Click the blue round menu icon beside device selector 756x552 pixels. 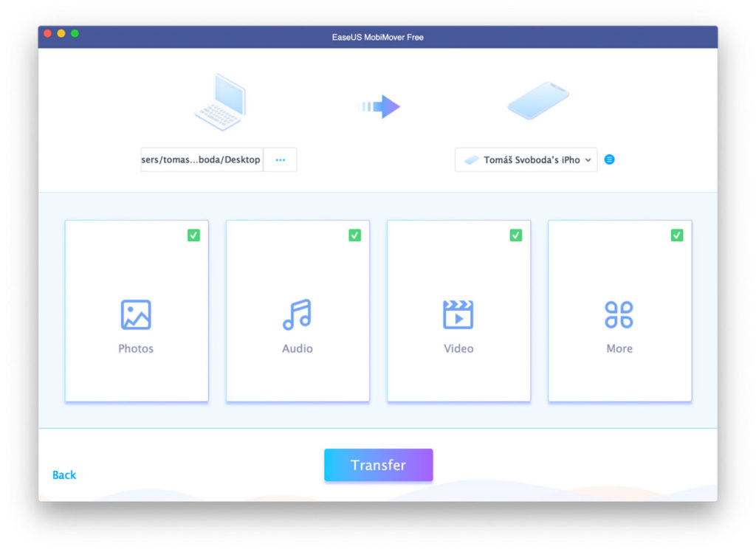point(609,159)
